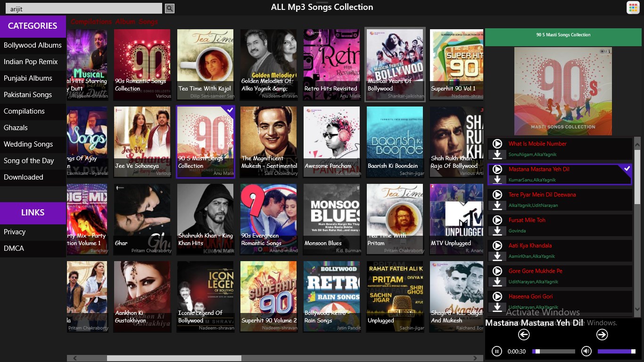Download the song Tere Pyar Mein Dil Deewana
Viewport: 644px width, 362px height.
pyautogui.click(x=497, y=206)
